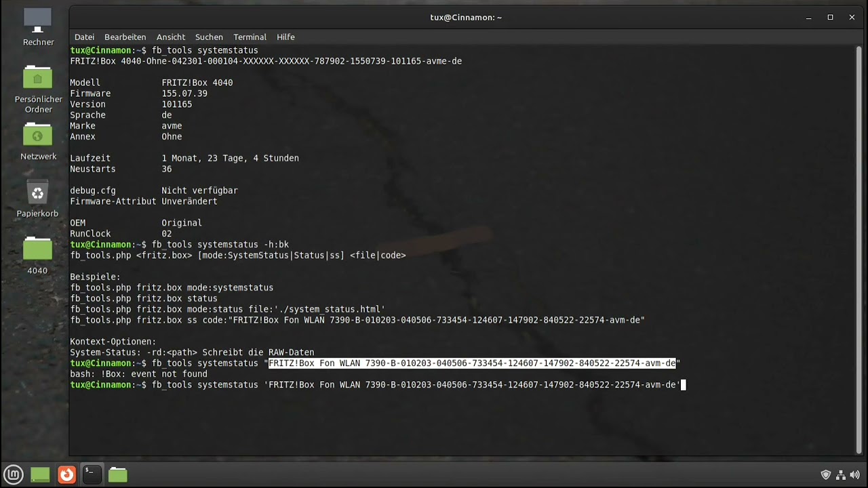Screen dimensions: 868x488
Task: Open the Hilfe menu
Action: (x=285, y=37)
